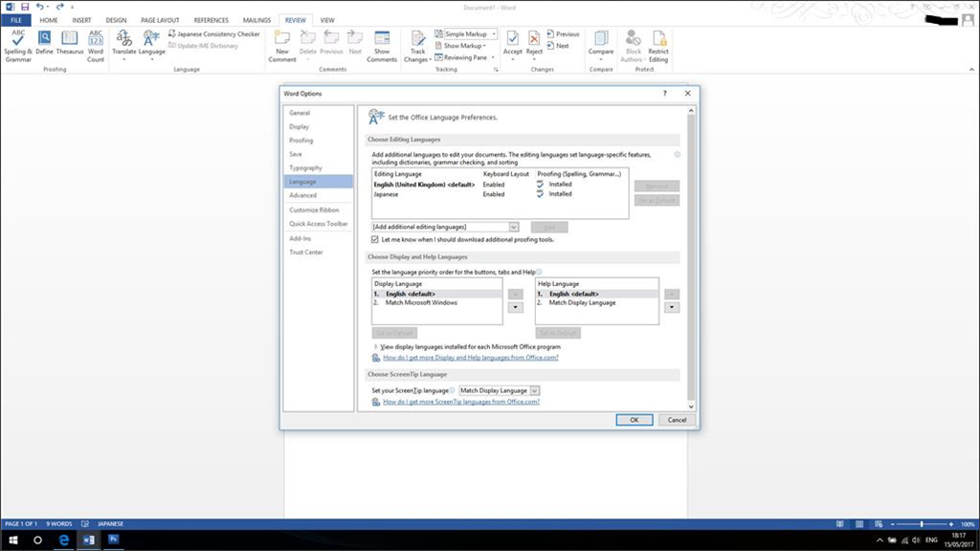Image resolution: width=980 pixels, height=551 pixels.
Task: Open Customize Ribbon options category
Action: [x=318, y=209]
